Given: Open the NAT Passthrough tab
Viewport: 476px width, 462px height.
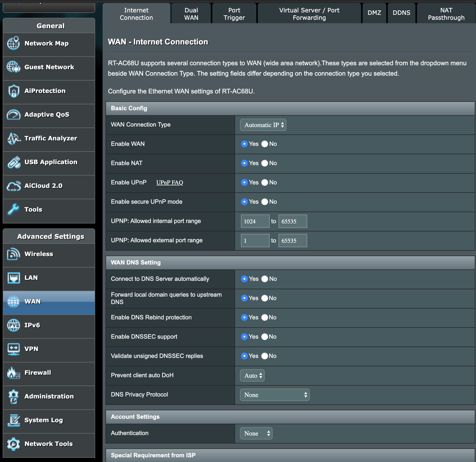Looking at the screenshot, I should 446,14.
